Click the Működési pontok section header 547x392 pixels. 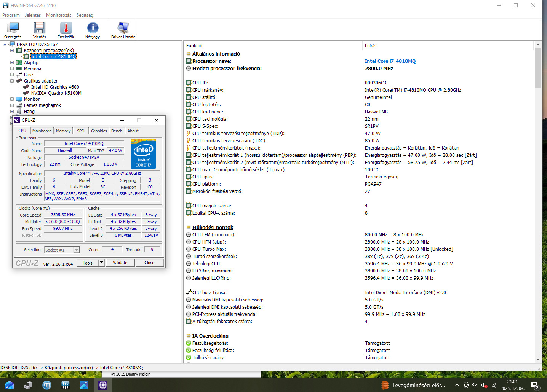(213, 227)
